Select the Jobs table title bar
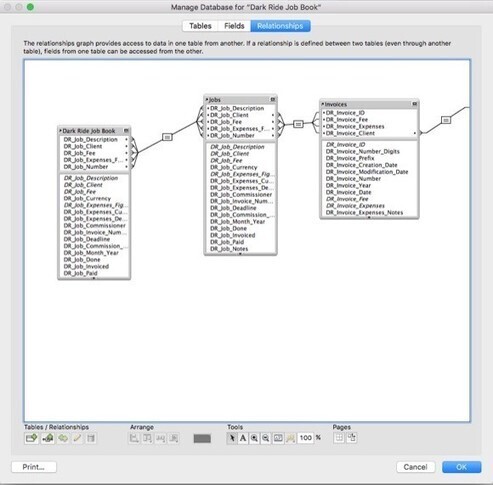 (x=240, y=99)
